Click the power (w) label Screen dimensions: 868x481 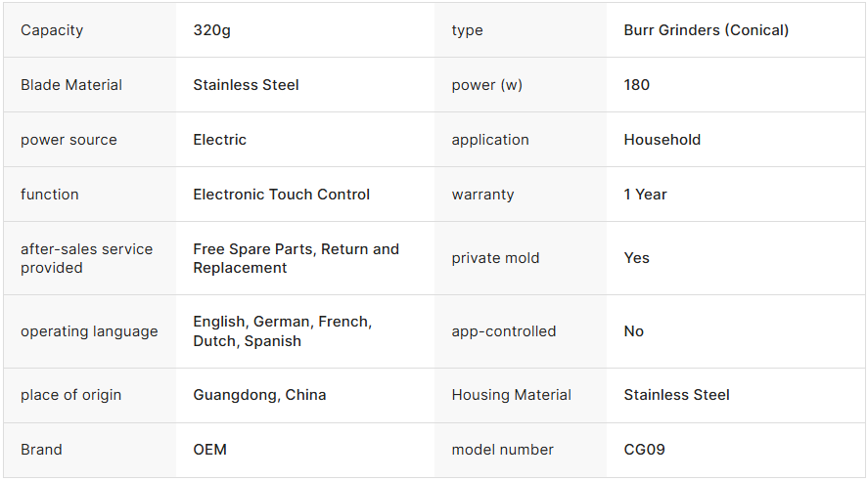click(x=486, y=85)
